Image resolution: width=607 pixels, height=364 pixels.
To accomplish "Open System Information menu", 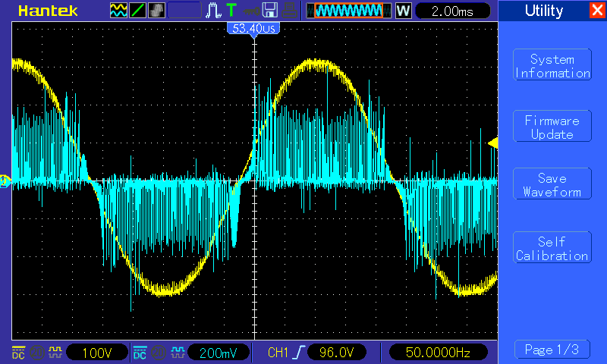I will pyautogui.click(x=552, y=66).
